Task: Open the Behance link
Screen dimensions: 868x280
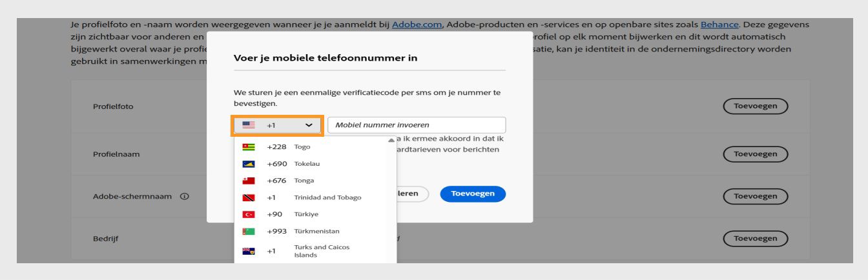Action: (x=719, y=25)
